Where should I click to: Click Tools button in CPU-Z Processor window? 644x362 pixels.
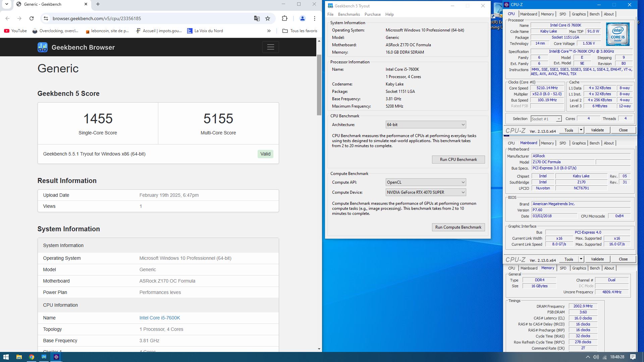coord(569,130)
